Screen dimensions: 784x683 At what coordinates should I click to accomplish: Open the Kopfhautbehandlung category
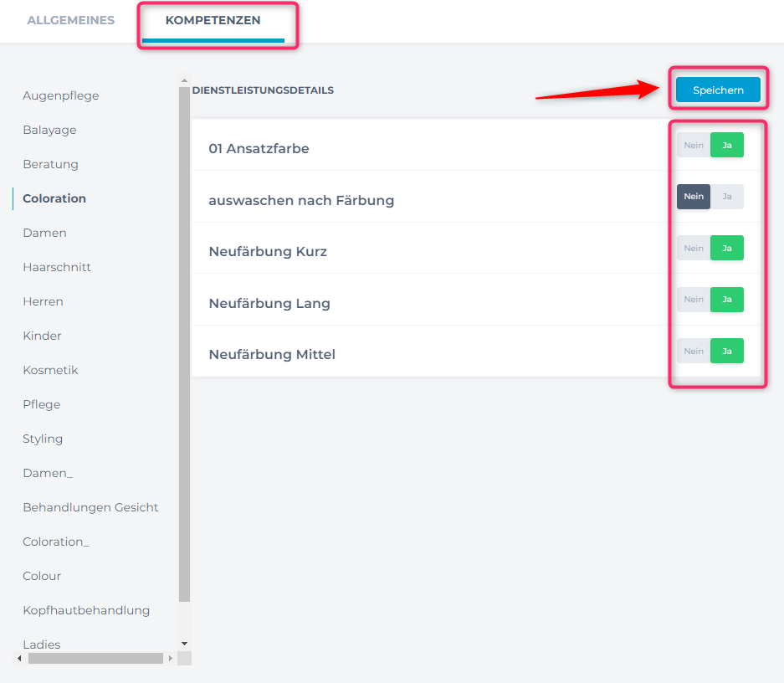(x=86, y=610)
